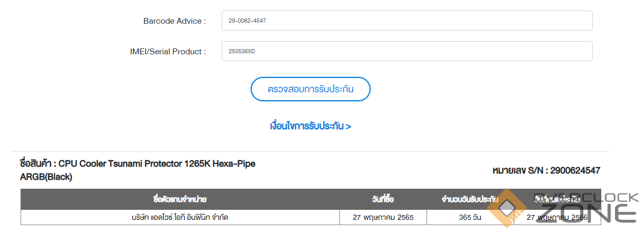Open the เงื่อนไขการรับประกัน link
This screenshot has height=233, width=644.
pos(310,127)
